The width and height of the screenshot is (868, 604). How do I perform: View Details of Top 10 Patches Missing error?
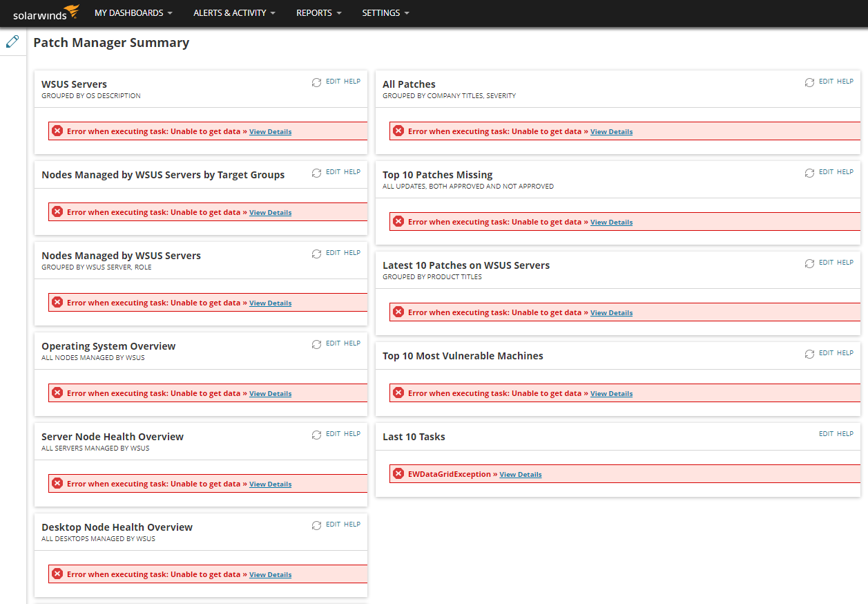(x=611, y=222)
